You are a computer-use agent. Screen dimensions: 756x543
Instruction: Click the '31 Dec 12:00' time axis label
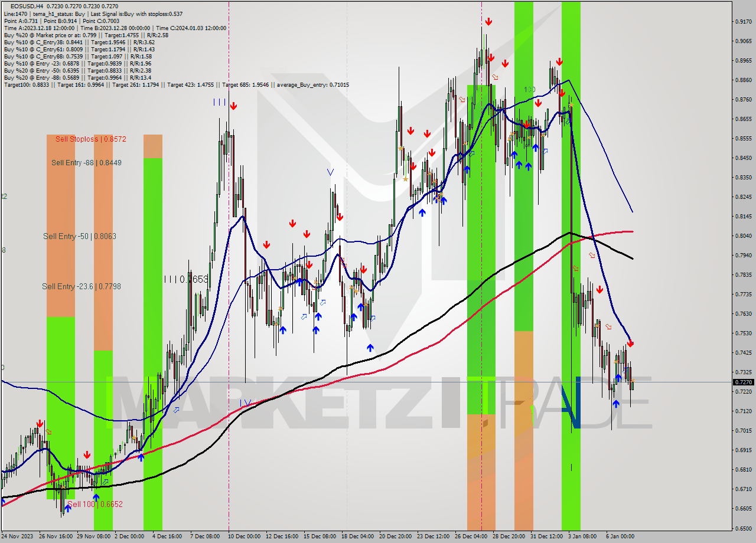tap(546, 537)
